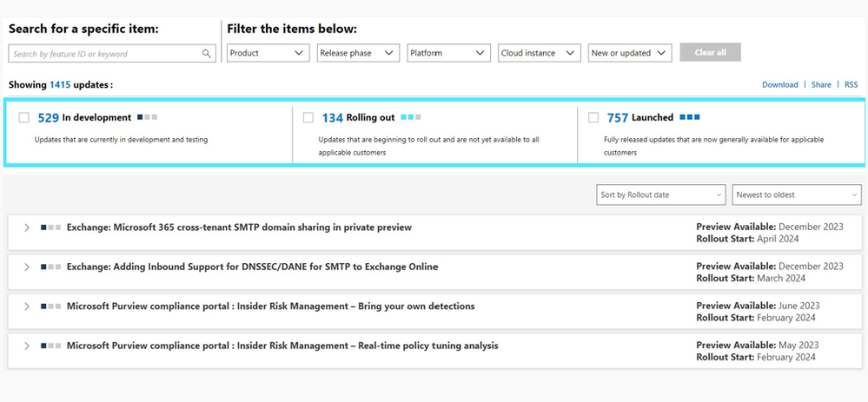Viewport: 868px width, 402px height.
Task: Click the Download link
Action: click(780, 84)
